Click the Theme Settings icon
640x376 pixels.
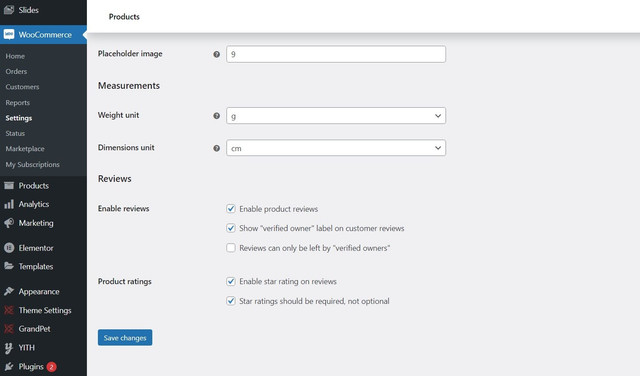coord(9,310)
